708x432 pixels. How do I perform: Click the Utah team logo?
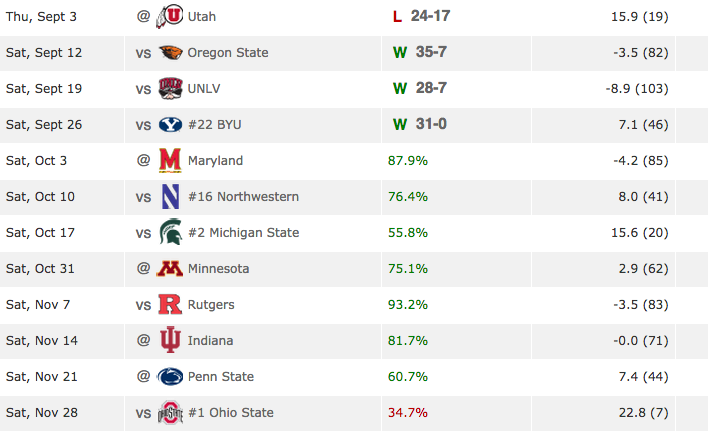170,16
